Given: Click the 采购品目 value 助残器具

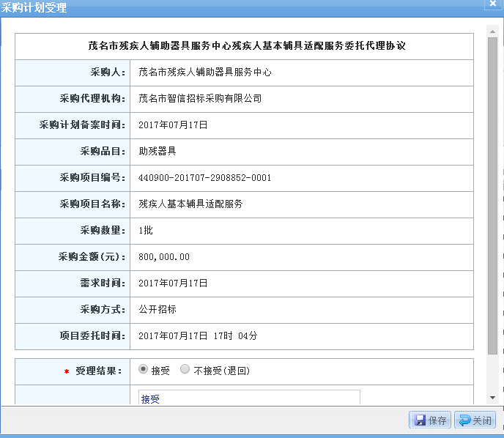Looking at the screenshot, I should [x=157, y=152].
